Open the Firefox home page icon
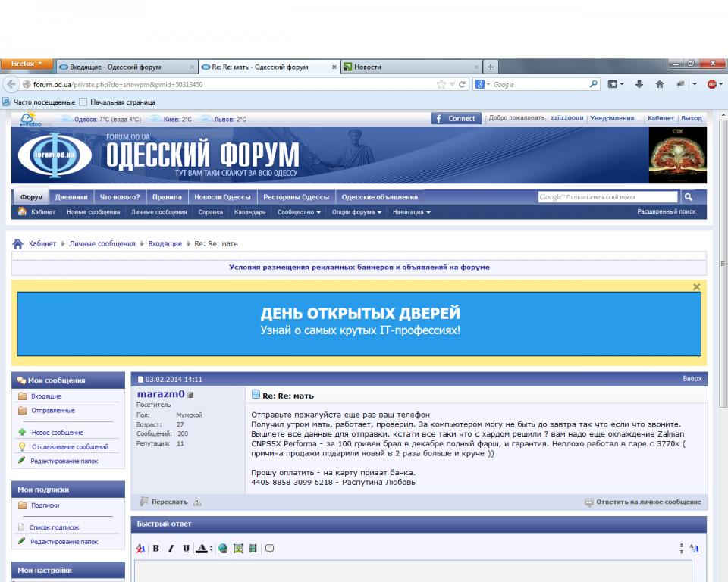This screenshot has width=728, height=582. pos(660,84)
